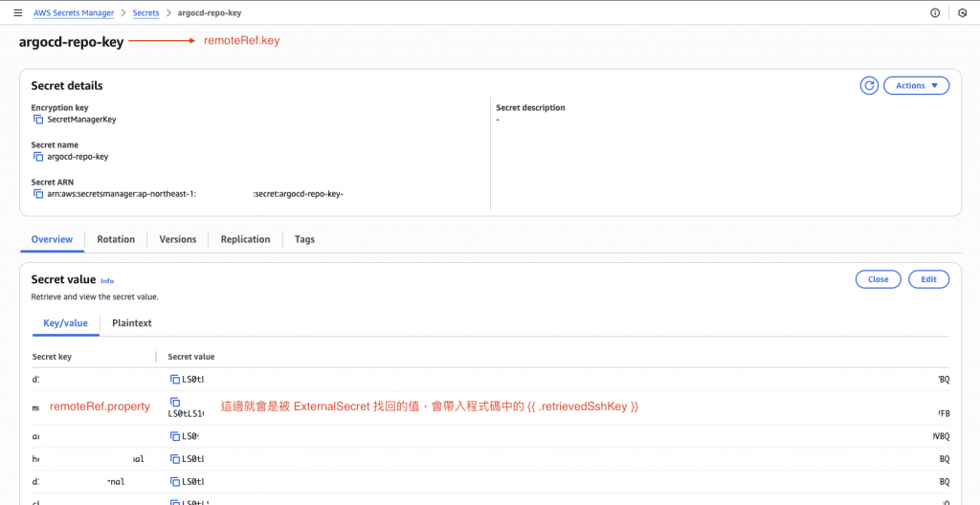Select the Tags tab
This screenshot has height=505, width=980.
[304, 239]
